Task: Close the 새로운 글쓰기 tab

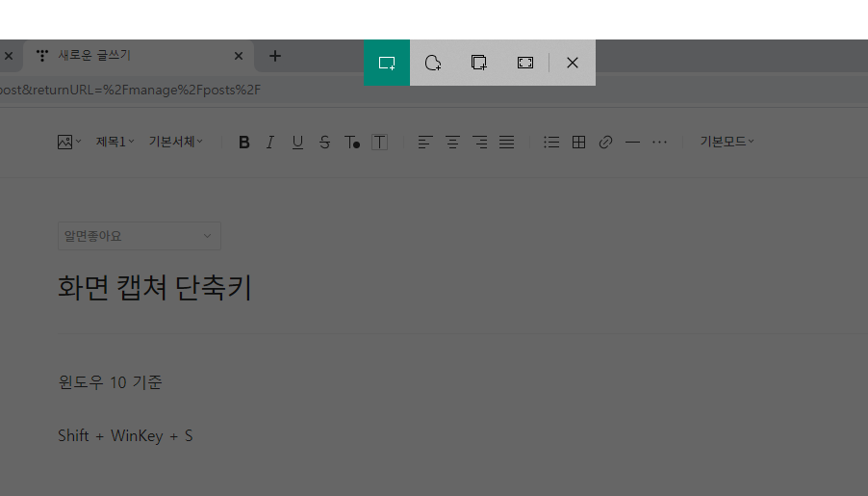Action: click(x=239, y=56)
